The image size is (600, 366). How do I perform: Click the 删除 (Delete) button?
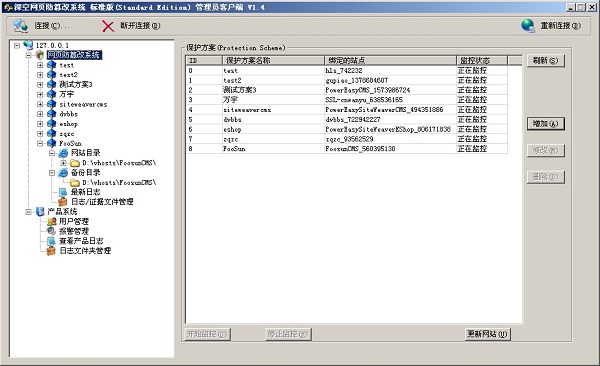tap(546, 177)
